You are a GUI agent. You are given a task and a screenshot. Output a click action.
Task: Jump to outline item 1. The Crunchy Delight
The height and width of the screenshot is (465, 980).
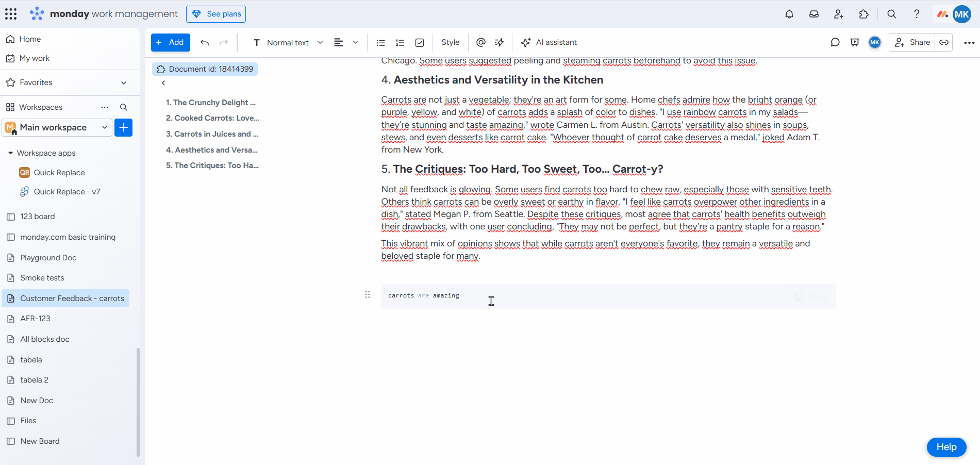tap(211, 103)
